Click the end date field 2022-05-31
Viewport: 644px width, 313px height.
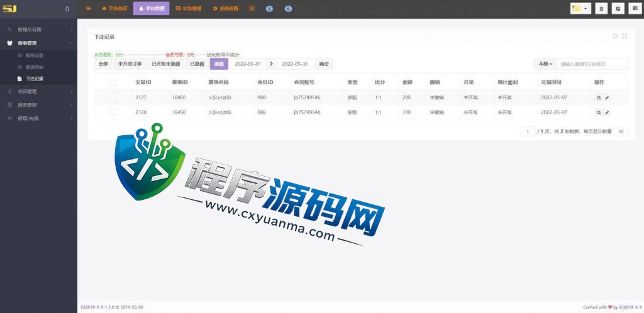[x=295, y=64]
